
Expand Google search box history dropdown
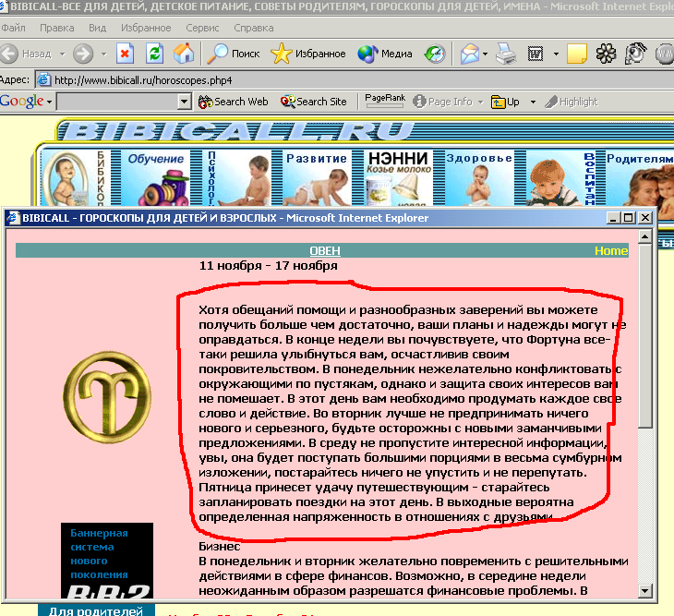pos(184,102)
